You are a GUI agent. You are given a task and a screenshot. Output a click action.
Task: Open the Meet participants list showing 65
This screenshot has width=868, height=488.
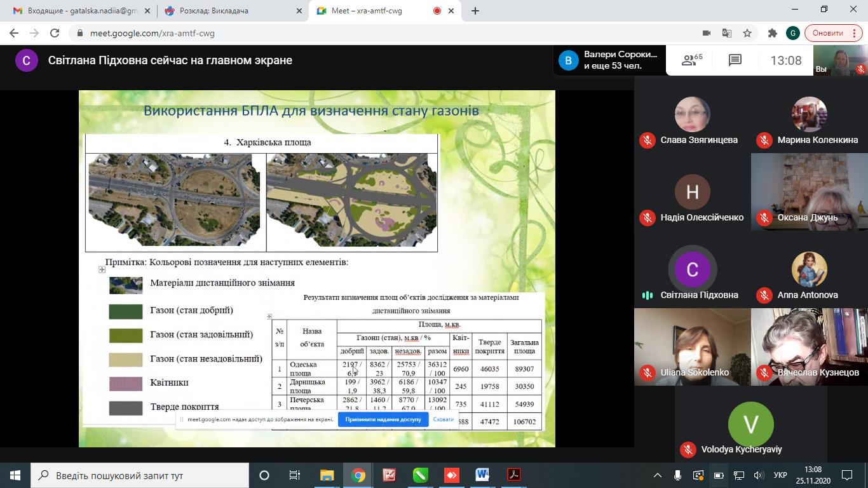(691, 60)
